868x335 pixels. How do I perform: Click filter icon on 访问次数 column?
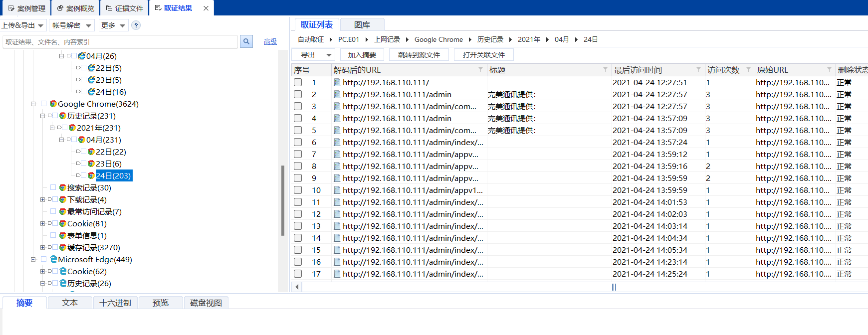pyautogui.click(x=748, y=69)
